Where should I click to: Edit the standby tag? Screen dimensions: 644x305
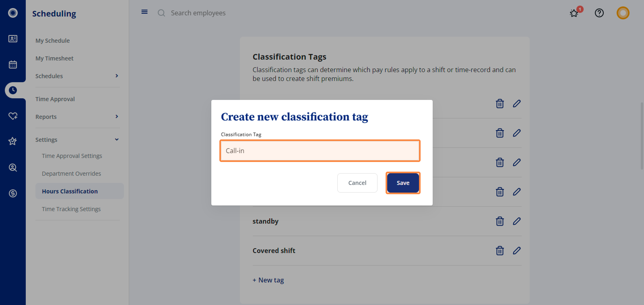516,221
